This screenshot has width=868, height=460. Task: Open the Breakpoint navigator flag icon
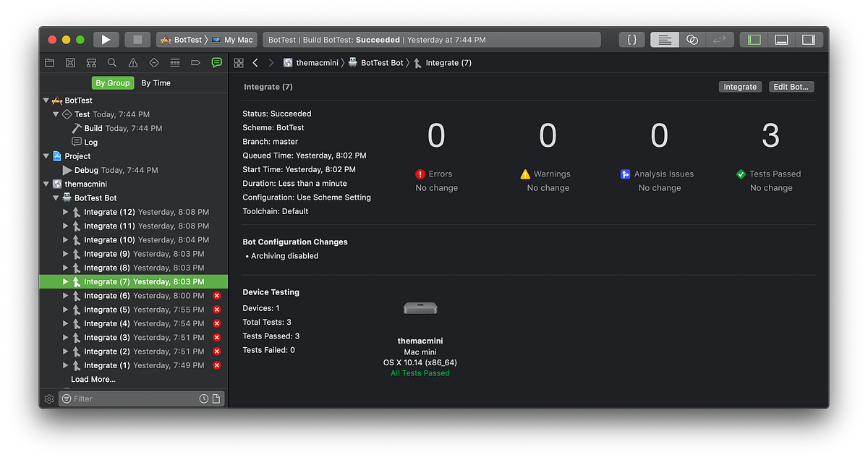(195, 62)
